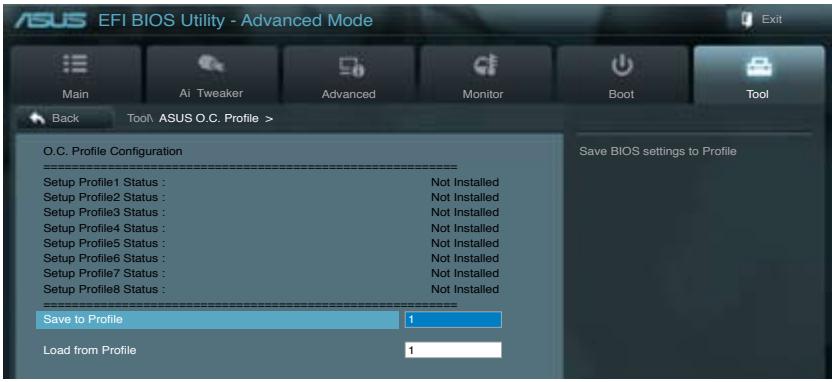Click the EFI BIOS Utility title text

click(x=235, y=21)
